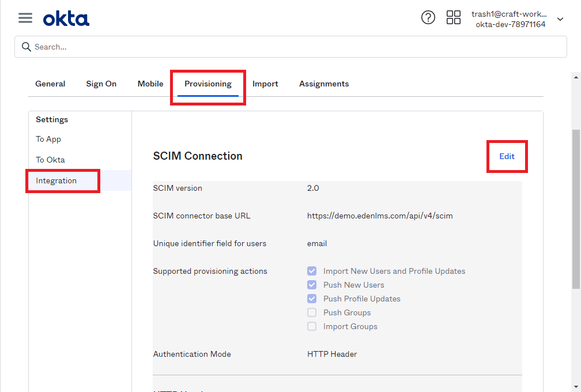Open the help question mark icon
581x392 pixels.
point(428,17)
